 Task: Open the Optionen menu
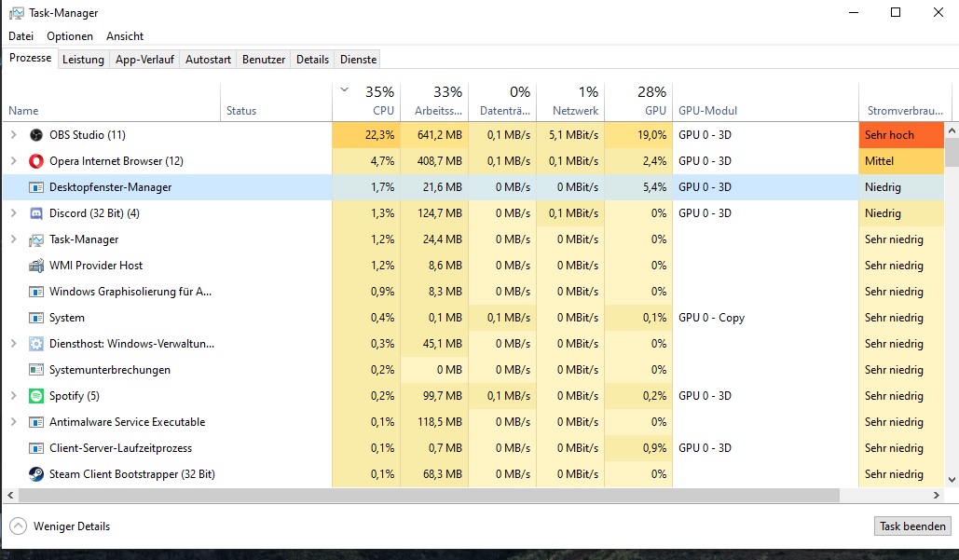pos(70,36)
